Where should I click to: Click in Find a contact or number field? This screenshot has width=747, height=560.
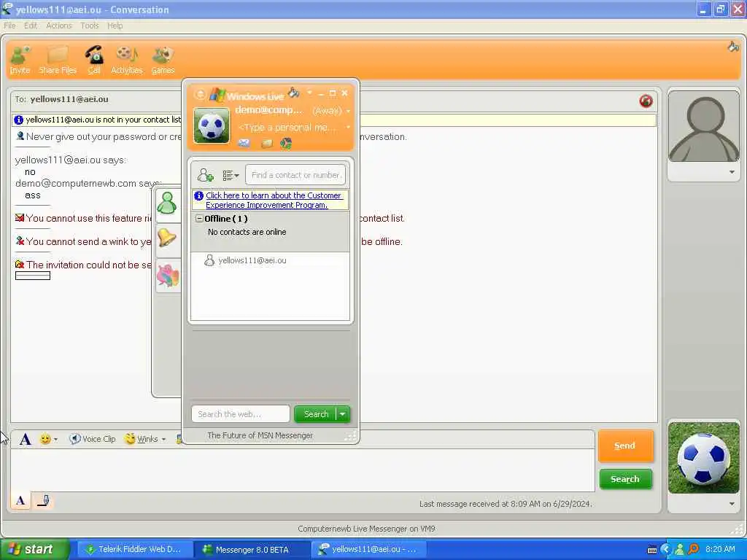pos(295,175)
